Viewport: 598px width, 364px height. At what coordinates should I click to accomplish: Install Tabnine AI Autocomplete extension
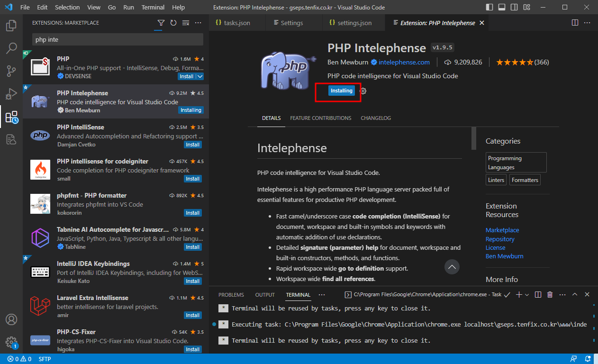(192, 247)
